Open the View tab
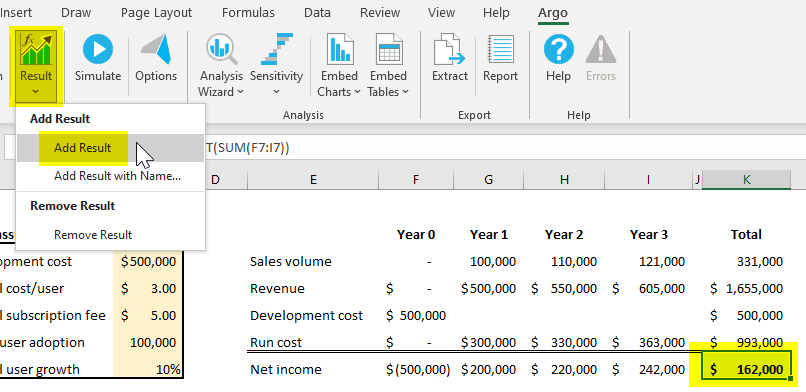The width and height of the screenshot is (806, 392). tap(441, 13)
